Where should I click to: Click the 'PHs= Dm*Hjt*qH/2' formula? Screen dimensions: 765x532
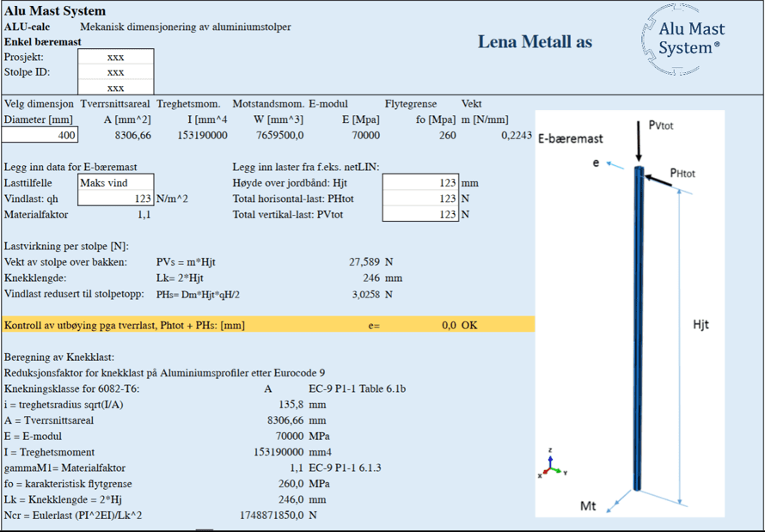coord(198,295)
